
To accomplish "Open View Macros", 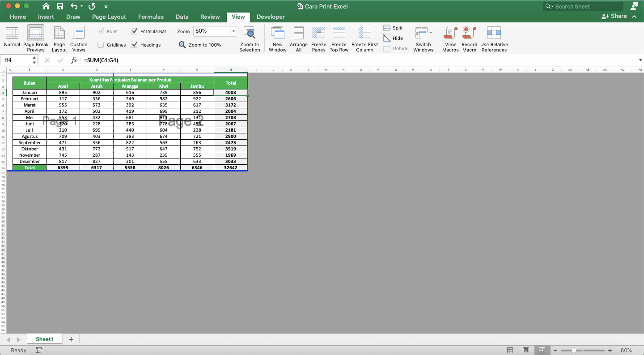I will [450, 38].
